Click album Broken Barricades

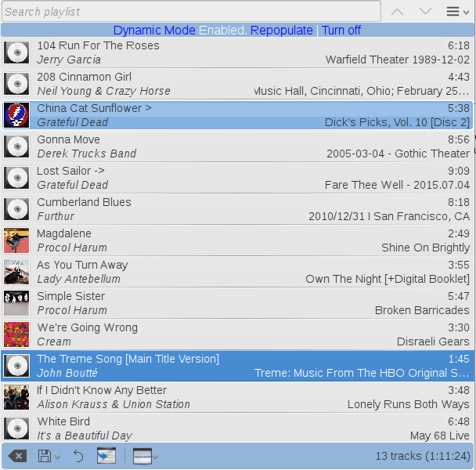tap(422, 310)
